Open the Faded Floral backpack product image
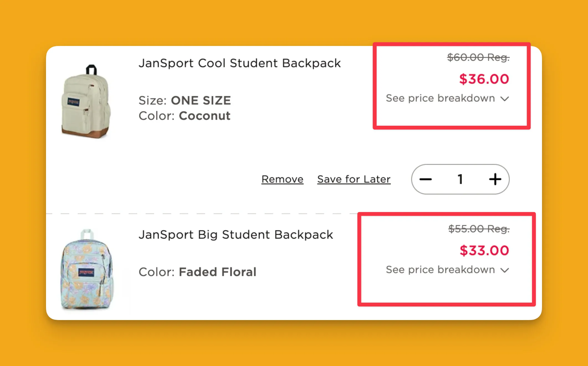The width and height of the screenshot is (588, 366). click(x=87, y=270)
